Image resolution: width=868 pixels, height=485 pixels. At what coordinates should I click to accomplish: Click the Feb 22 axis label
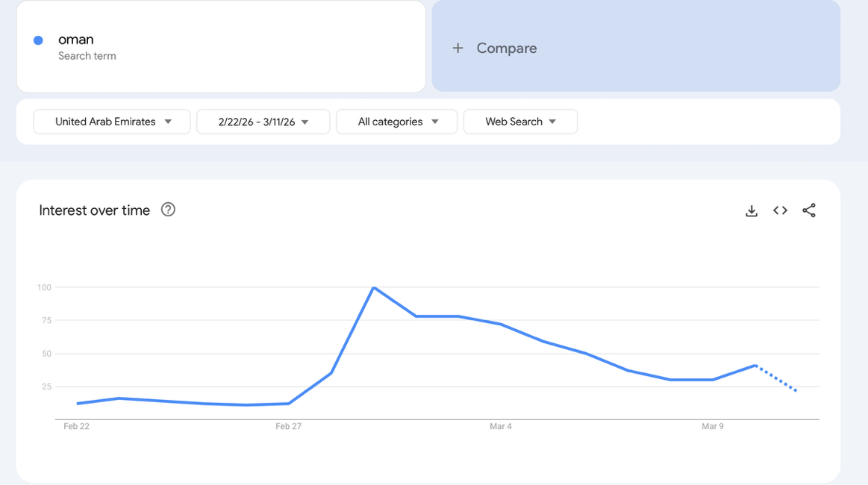(x=76, y=426)
